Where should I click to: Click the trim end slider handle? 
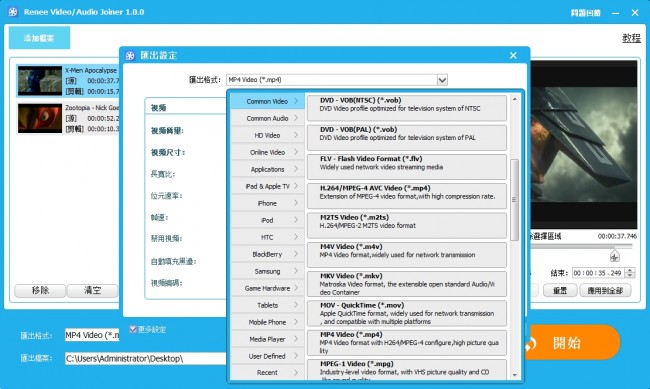coord(614,256)
